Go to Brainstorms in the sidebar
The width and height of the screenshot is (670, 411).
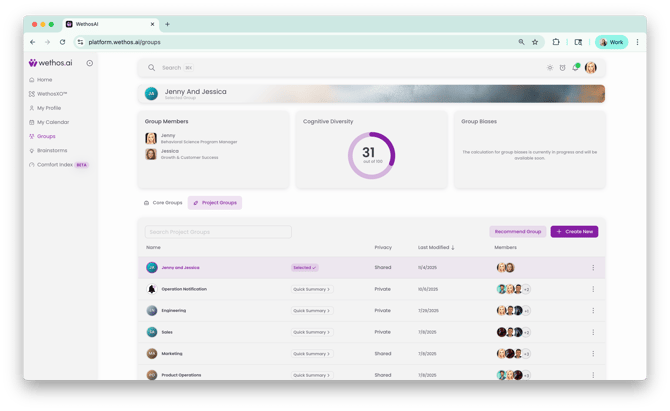52,150
